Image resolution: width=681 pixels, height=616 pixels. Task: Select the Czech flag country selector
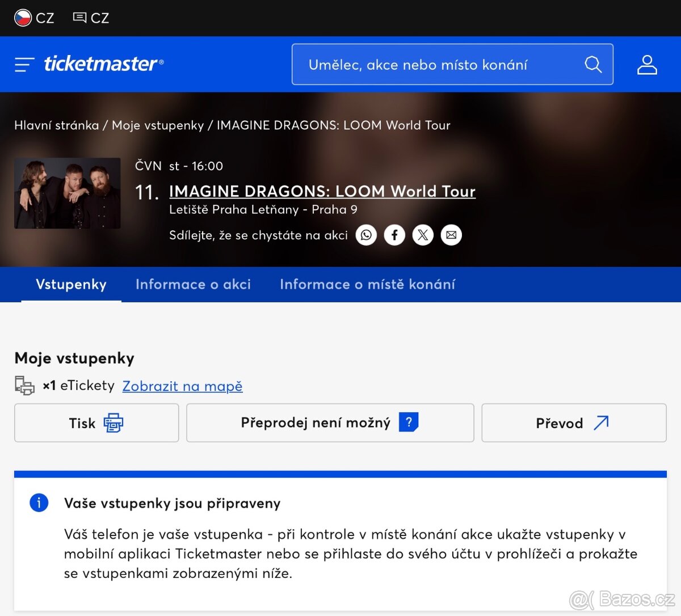click(34, 18)
